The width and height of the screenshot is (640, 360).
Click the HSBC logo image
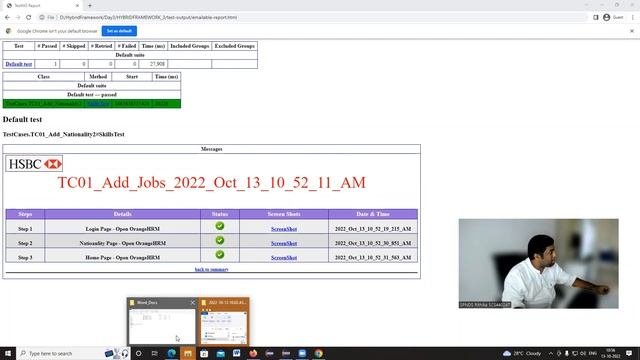34,164
